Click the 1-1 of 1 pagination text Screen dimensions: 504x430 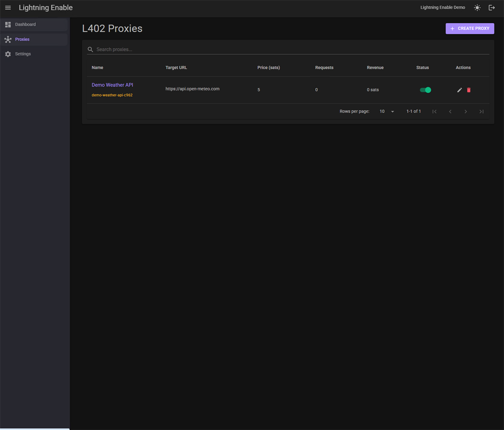click(413, 111)
